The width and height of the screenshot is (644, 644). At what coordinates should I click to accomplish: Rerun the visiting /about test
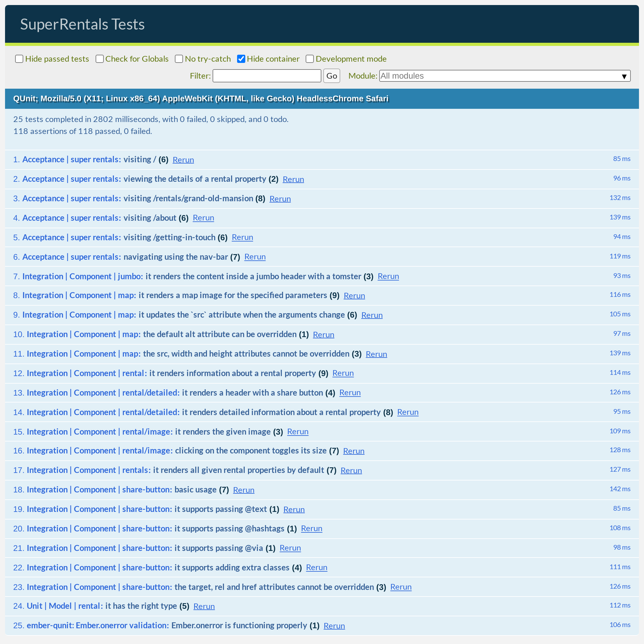(x=203, y=218)
